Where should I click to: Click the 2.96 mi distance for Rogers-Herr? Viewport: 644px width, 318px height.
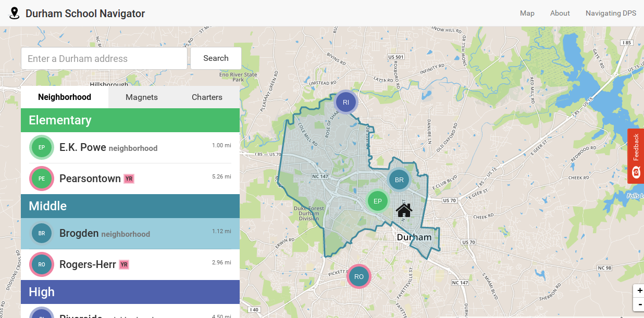pyautogui.click(x=221, y=262)
